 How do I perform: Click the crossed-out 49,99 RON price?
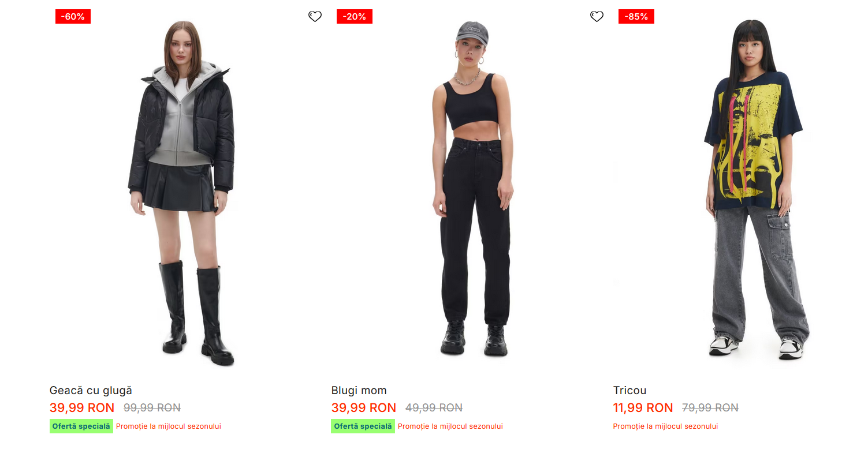point(434,408)
